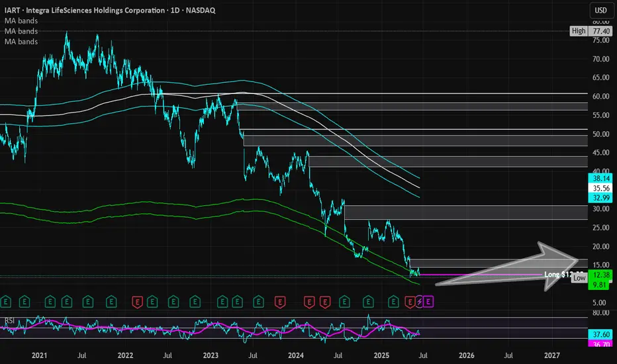Screen dimensions: 617x364
Task: Click the green 12.38 current price label
Action: pyautogui.click(x=600, y=275)
